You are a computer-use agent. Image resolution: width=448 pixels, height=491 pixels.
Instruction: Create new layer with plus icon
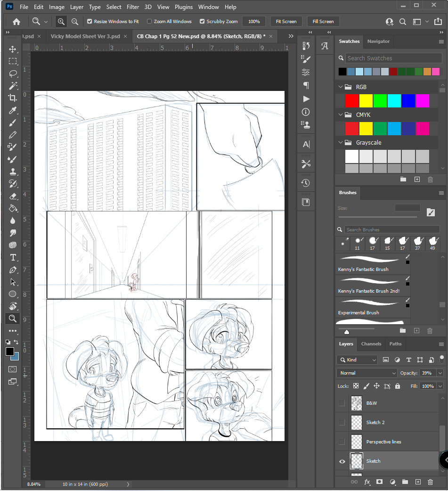[x=418, y=482]
